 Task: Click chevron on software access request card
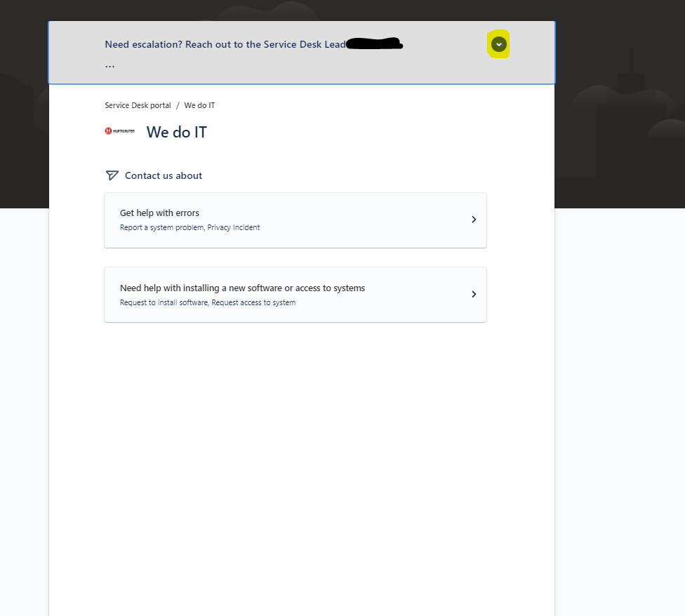pos(474,294)
